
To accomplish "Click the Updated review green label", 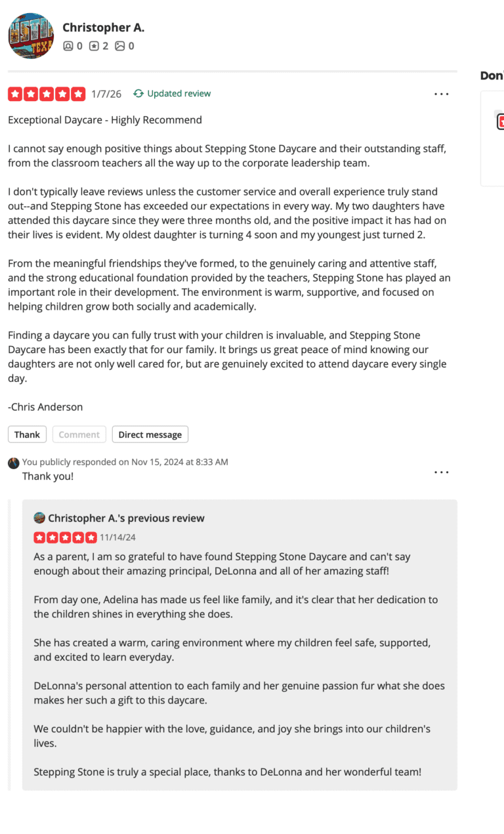I will (x=177, y=93).
